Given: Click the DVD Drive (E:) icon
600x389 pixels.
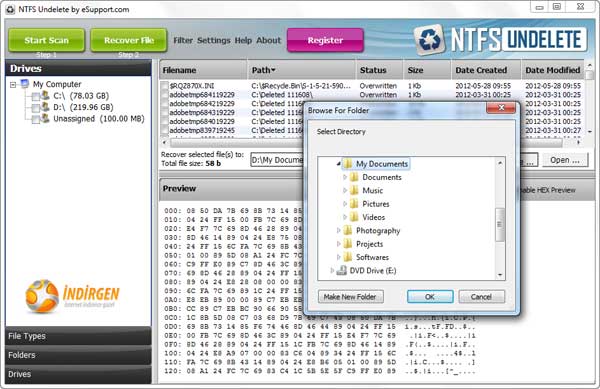Looking at the screenshot, I should (341, 270).
